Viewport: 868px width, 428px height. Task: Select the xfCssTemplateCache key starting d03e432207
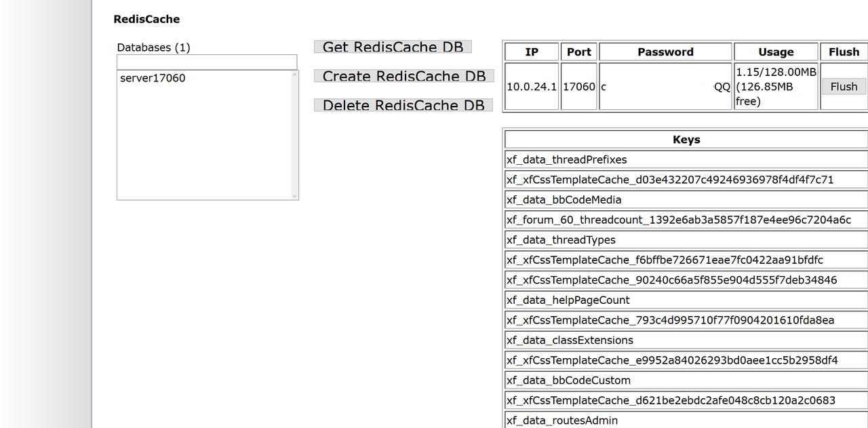[x=686, y=180]
